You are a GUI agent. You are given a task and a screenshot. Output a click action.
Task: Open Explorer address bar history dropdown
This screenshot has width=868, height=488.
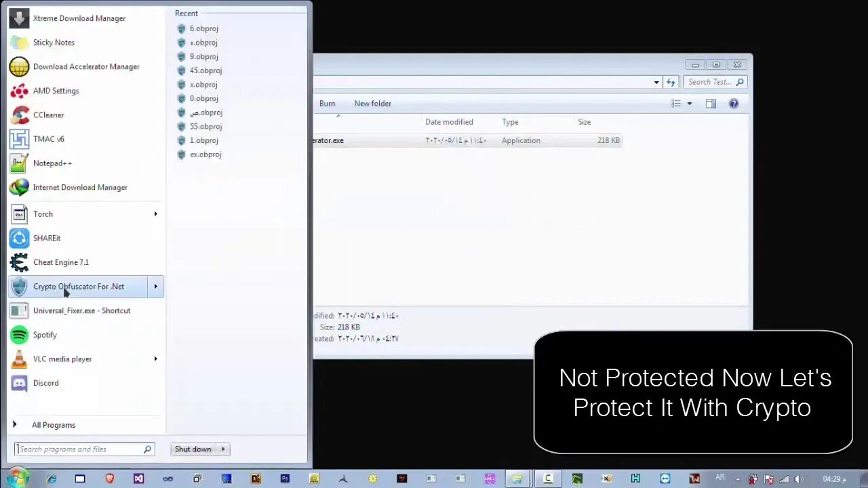click(656, 82)
